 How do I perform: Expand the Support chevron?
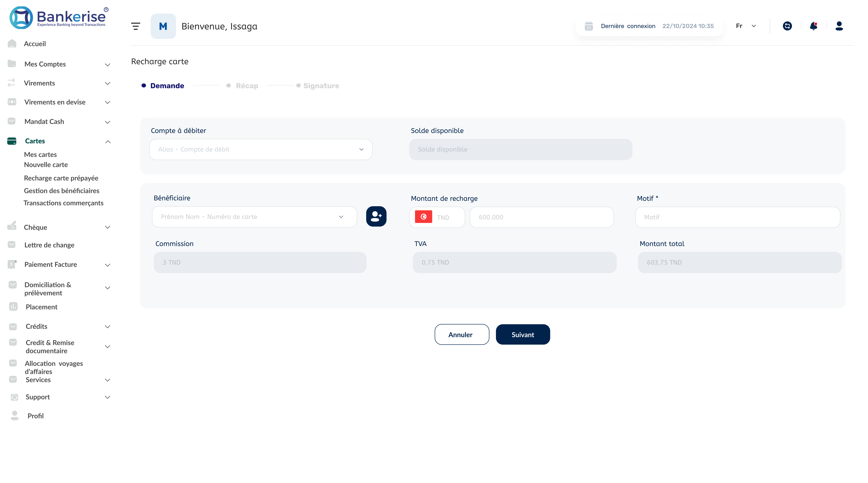pos(107,397)
